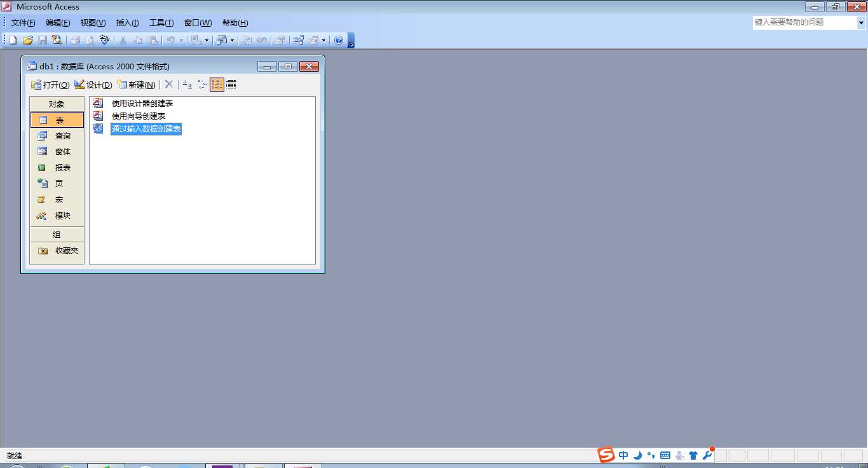Viewport: 868px width, 468px height.
Task: Open the Relationships toolbar icon
Action: pyautogui.click(x=298, y=40)
